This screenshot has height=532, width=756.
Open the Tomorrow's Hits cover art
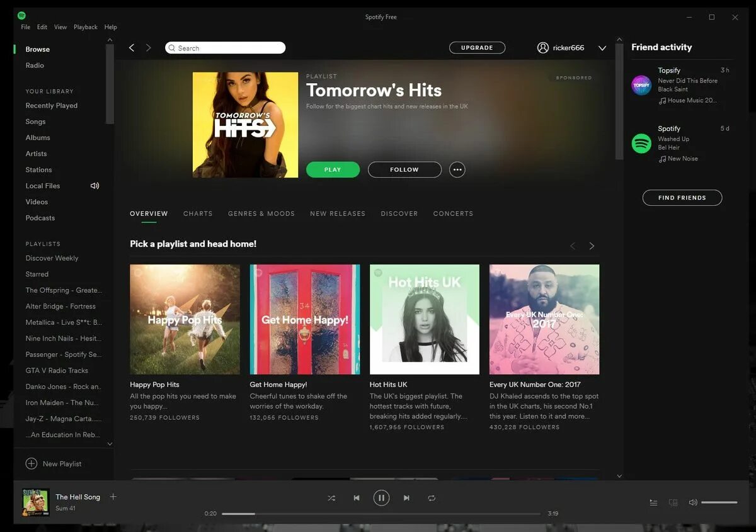[x=245, y=125]
